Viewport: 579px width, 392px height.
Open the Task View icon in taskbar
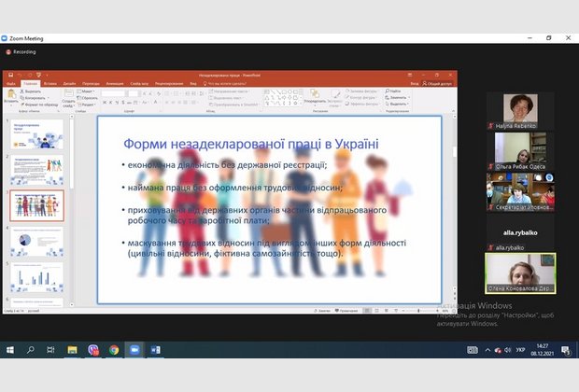[51, 350]
